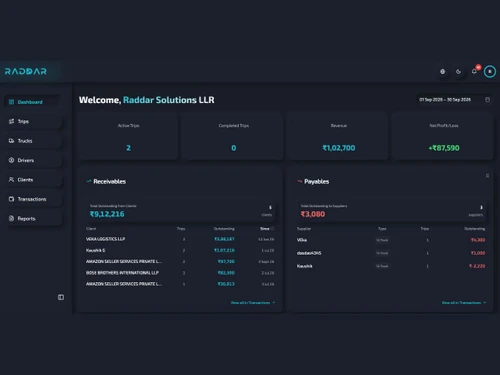Click the Payables trend arrow icon
Screen dimensions: 500x375
pos(300,181)
